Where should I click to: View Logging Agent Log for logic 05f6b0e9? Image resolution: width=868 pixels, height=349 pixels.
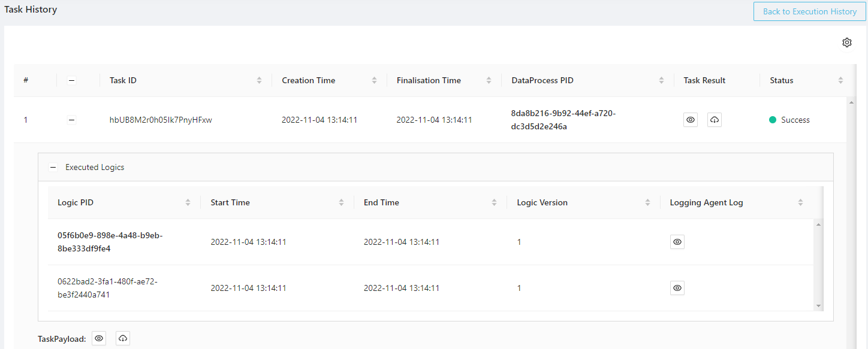[677, 242]
